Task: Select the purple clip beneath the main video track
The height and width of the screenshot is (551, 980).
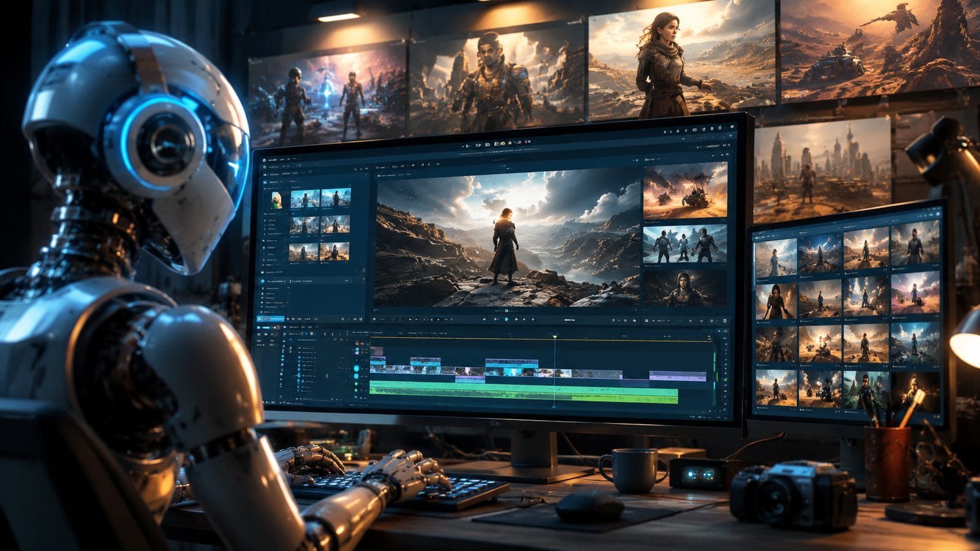Action: tap(470, 380)
